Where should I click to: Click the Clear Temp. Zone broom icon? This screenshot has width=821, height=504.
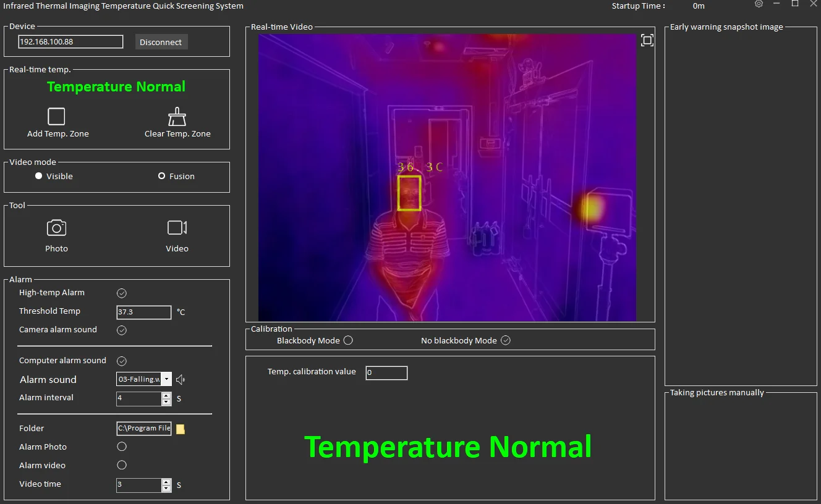click(177, 117)
